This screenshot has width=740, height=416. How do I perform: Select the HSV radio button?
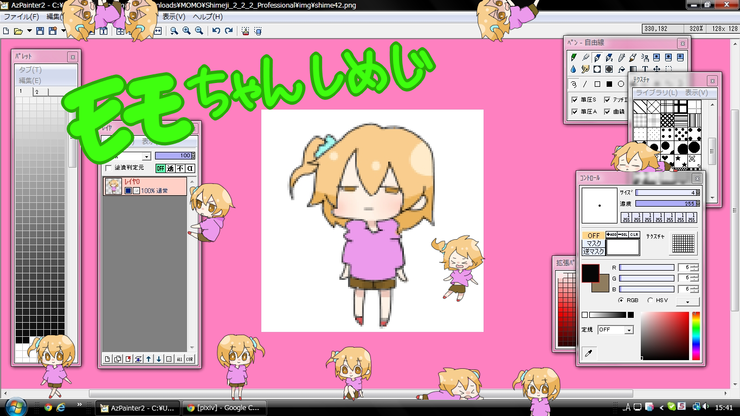click(x=650, y=300)
